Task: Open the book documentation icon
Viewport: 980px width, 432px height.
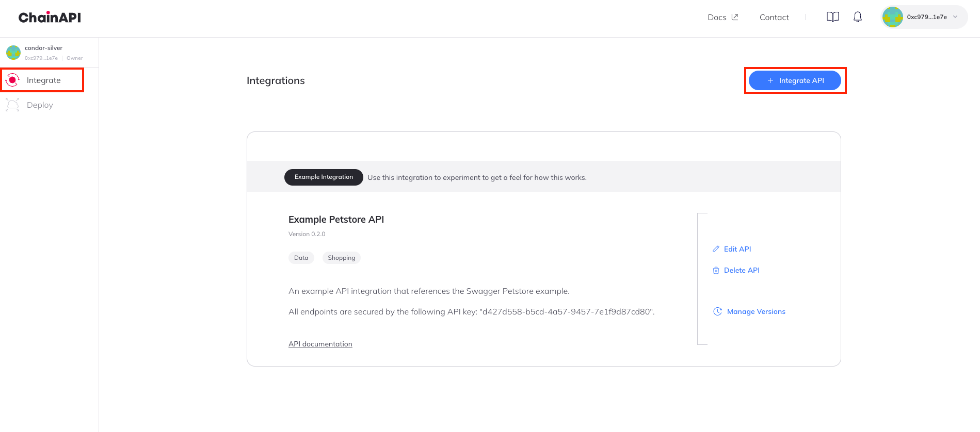Action: tap(832, 17)
